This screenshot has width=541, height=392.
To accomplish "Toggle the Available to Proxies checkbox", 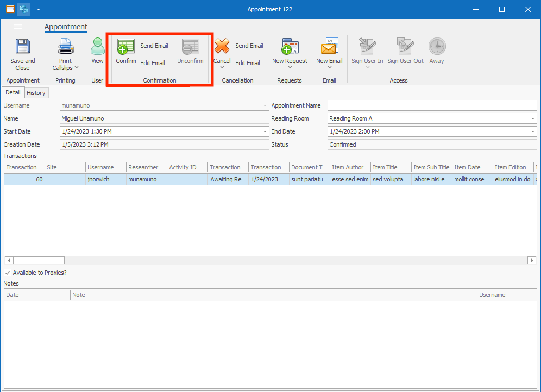I will [x=8, y=273].
